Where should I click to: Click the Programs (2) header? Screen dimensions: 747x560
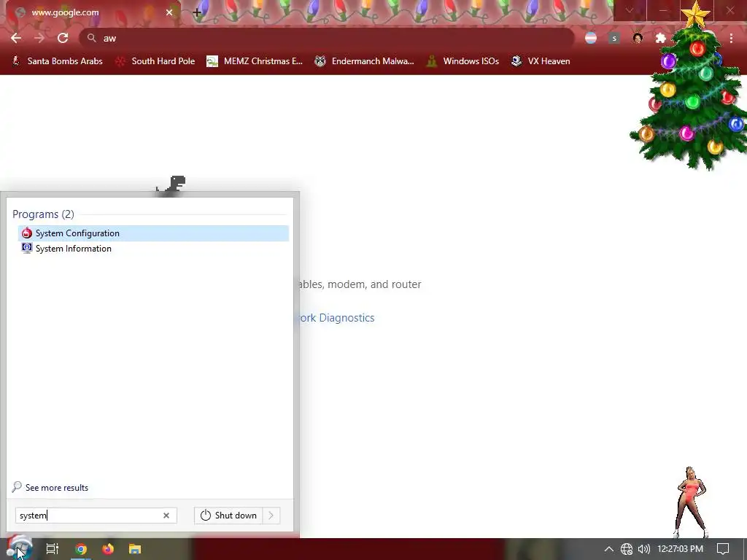click(43, 214)
